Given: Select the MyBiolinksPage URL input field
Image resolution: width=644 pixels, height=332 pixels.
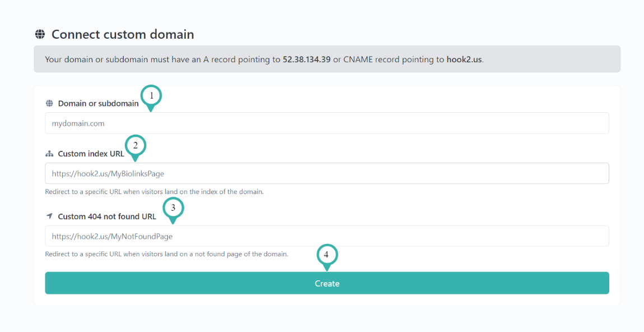Looking at the screenshot, I should point(326,173).
